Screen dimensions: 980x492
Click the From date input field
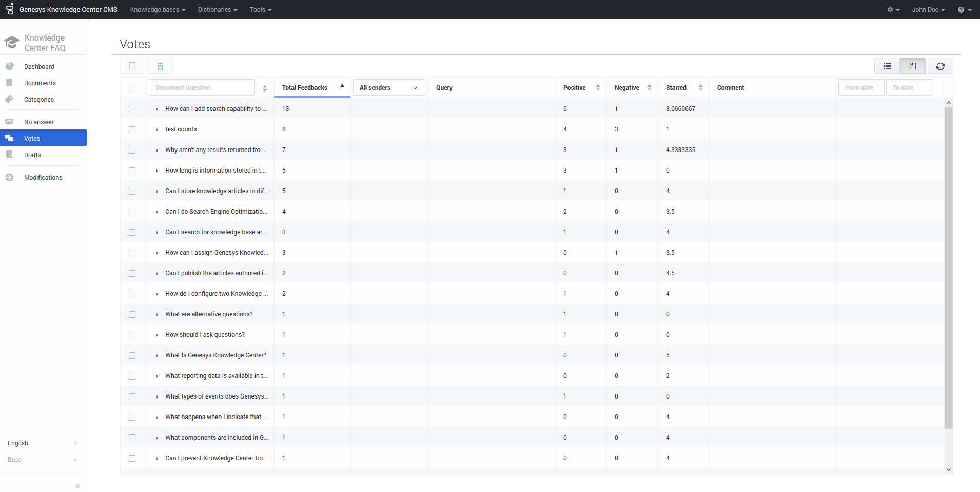pyautogui.click(x=860, y=88)
